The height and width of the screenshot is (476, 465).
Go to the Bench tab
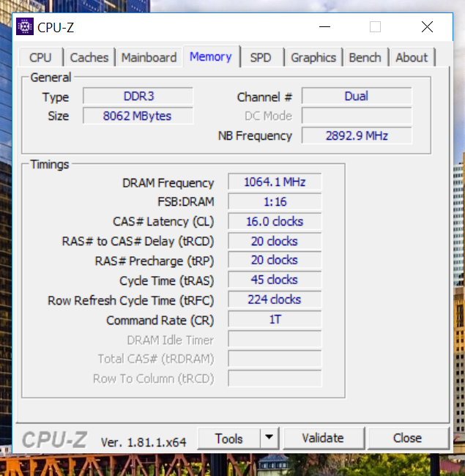[365, 57]
